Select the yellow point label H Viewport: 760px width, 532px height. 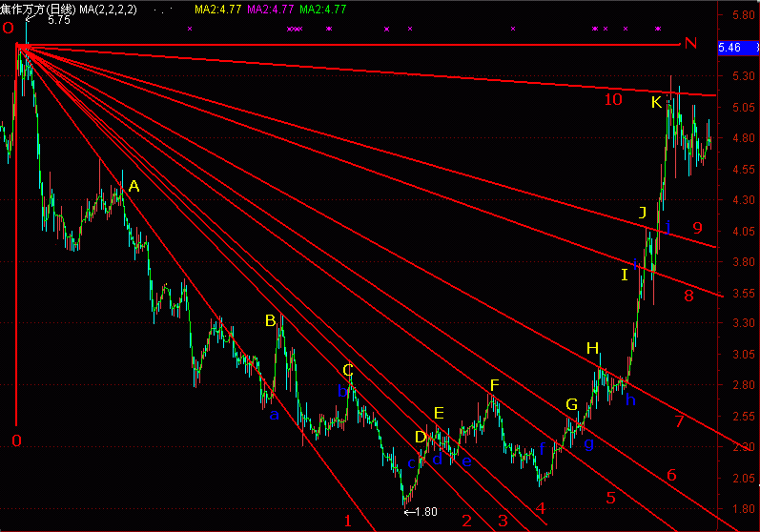(592, 348)
